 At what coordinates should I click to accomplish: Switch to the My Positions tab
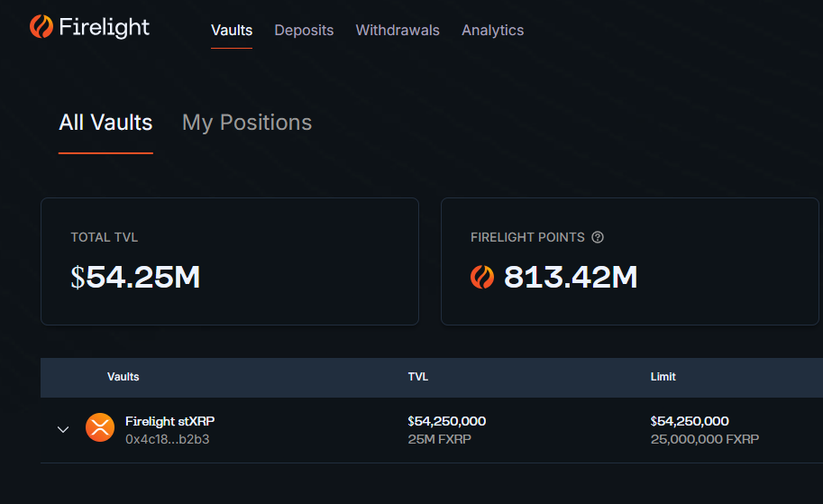pyautogui.click(x=247, y=124)
